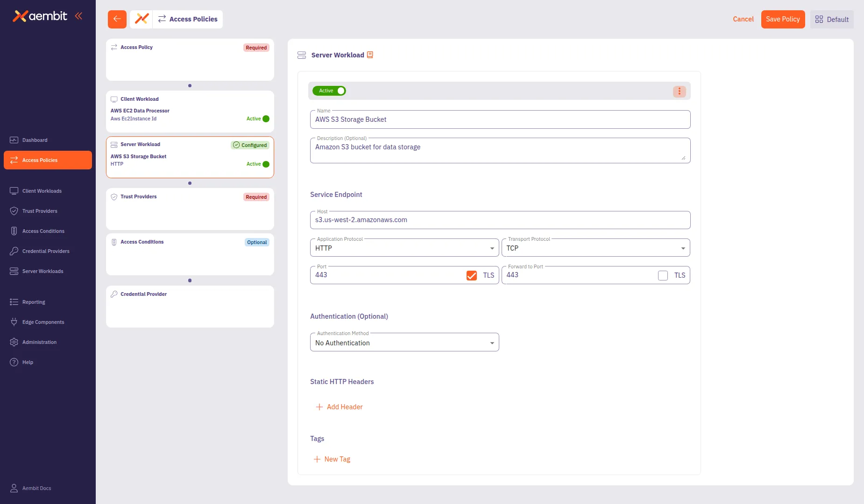Select the Client Workload policy card
Image resolution: width=864 pixels, height=504 pixels.
tap(190, 111)
